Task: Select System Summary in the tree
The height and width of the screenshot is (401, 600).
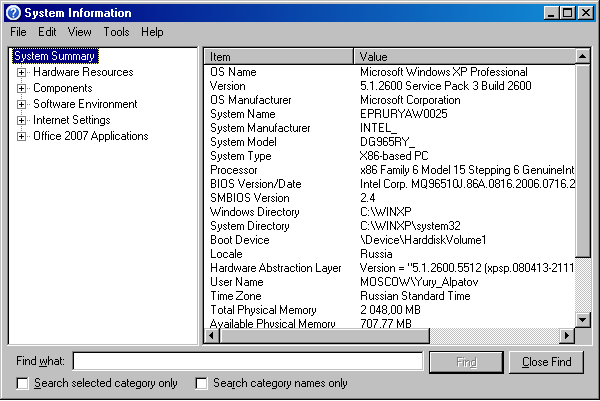Action: tap(55, 56)
